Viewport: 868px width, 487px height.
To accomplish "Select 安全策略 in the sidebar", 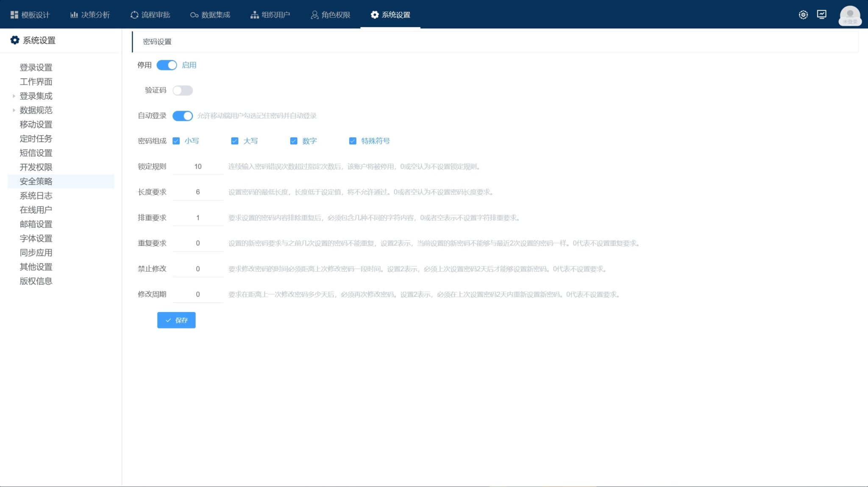I will (36, 181).
